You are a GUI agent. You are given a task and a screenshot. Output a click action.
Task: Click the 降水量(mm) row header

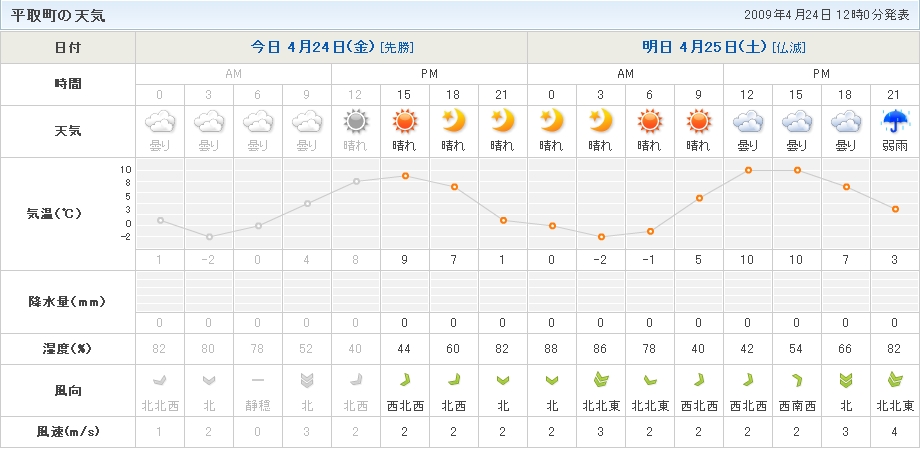click(68, 302)
